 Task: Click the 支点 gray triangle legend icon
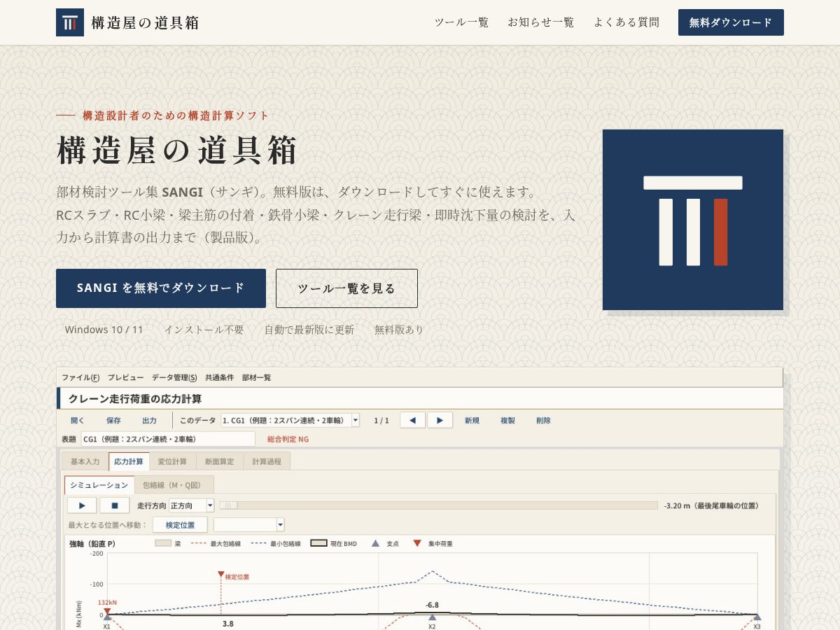(x=375, y=543)
